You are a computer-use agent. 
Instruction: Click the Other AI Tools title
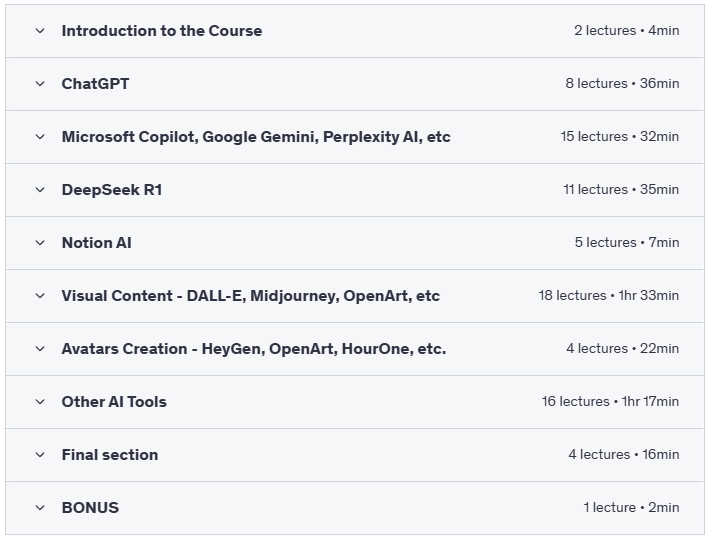point(114,402)
